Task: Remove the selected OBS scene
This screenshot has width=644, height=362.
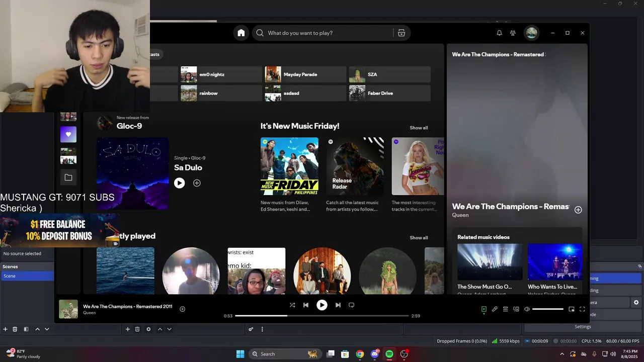Action: coord(15,329)
